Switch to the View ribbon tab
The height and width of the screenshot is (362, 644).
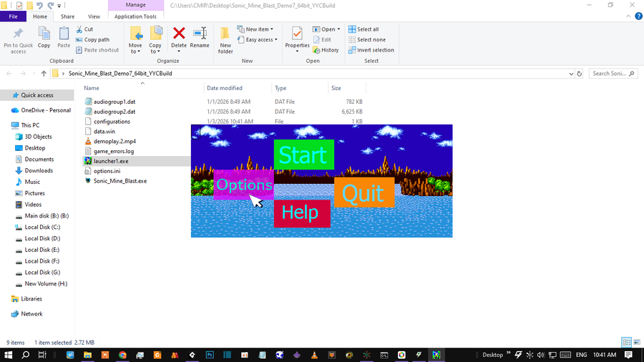94,16
